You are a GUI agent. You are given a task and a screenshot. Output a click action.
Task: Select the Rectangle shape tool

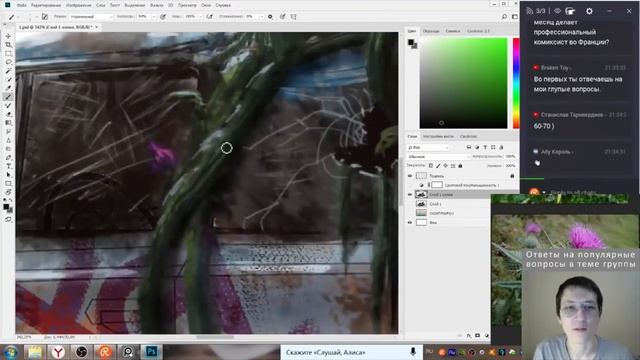pyautogui.click(x=9, y=183)
